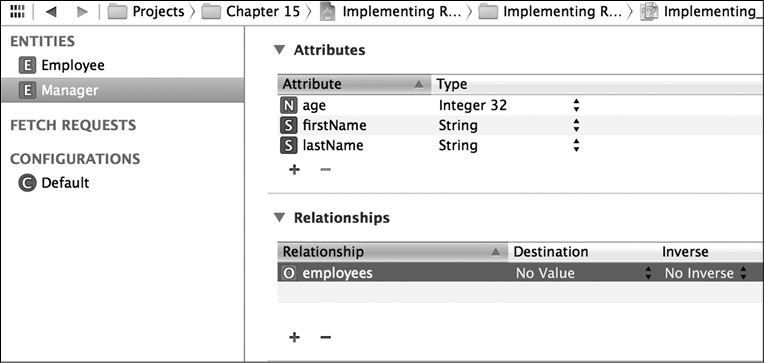Open the No Inverse dropdown
Screen dimensions: 764x363
(706, 273)
